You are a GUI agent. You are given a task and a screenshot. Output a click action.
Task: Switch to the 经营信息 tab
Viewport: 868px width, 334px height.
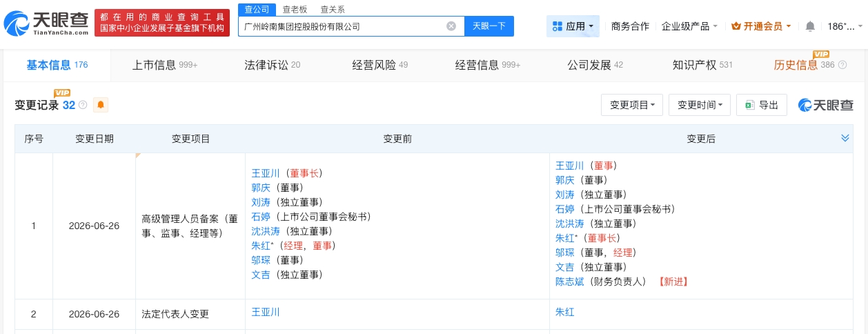[488, 65]
